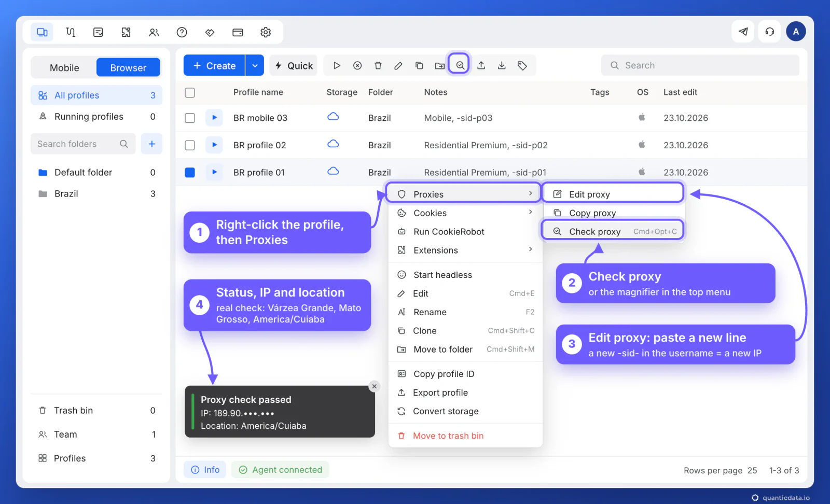
Task: Click the move-to-folder icon in toolbar
Action: click(440, 66)
